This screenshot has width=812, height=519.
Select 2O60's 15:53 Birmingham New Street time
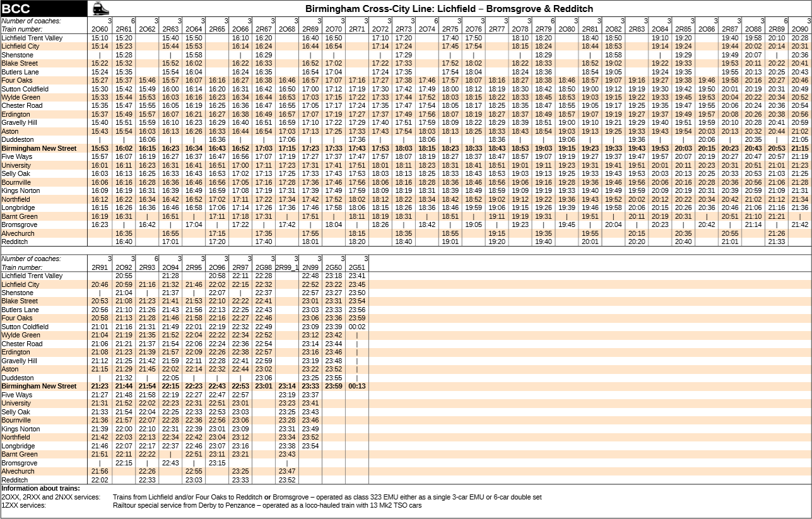point(100,149)
